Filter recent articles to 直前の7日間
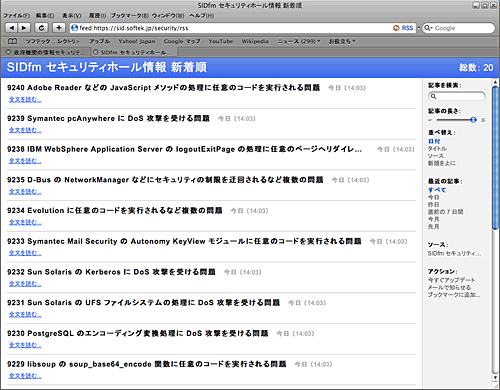This screenshot has width=500, height=390. pos(445,212)
